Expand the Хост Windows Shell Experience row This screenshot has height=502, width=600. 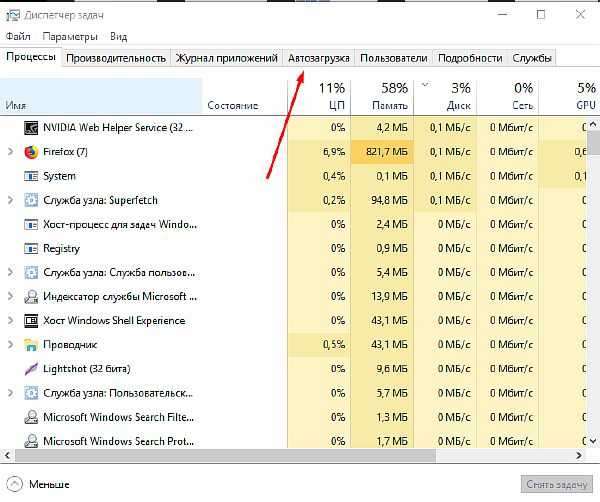[x=10, y=321]
